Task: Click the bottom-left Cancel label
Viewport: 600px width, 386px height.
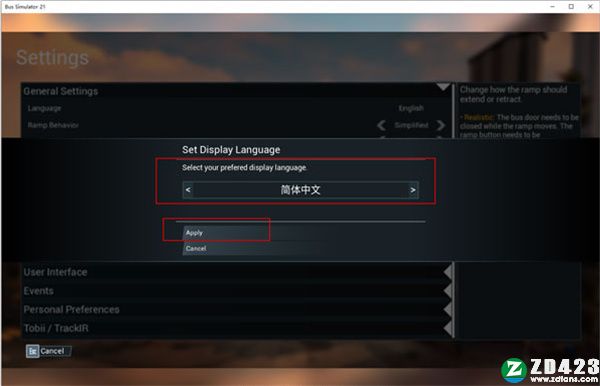Action: click(x=52, y=351)
